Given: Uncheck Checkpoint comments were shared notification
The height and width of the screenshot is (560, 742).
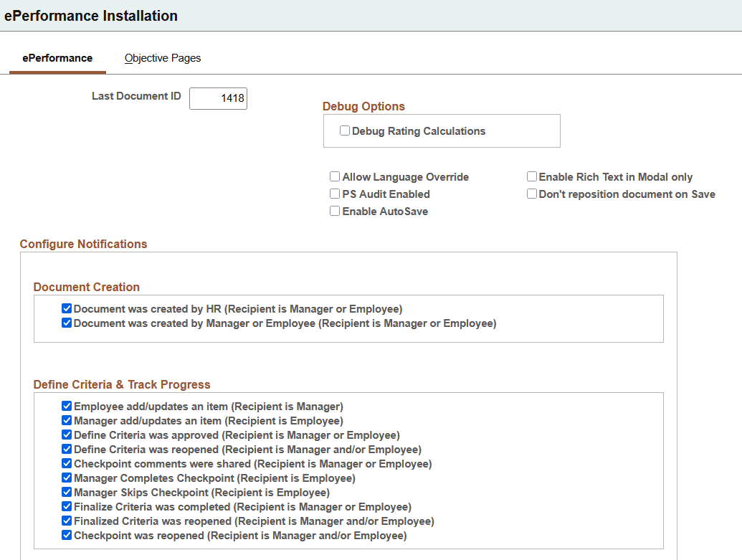Looking at the screenshot, I should pos(67,463).
